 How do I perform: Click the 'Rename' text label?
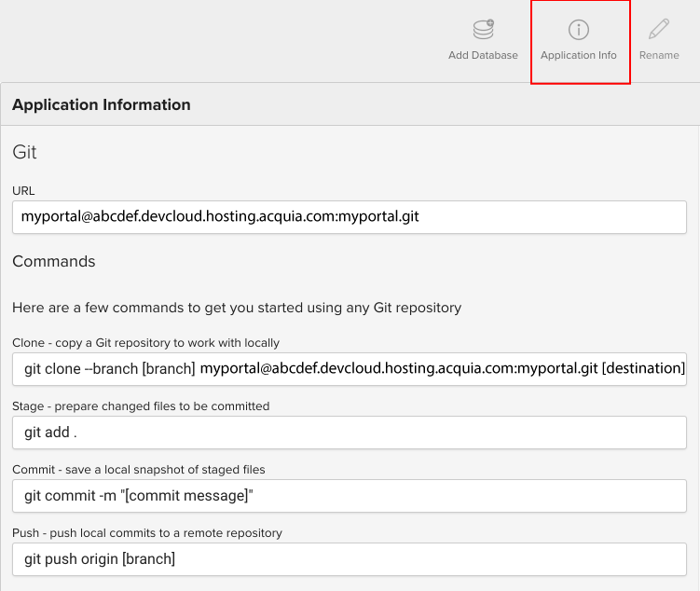pyautogui.click(x=659, y=55)
